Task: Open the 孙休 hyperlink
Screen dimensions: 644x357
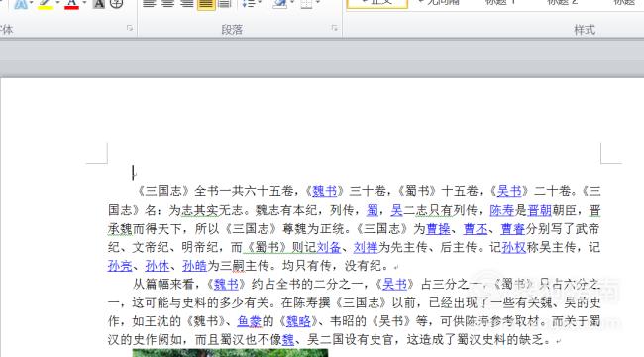Action: [x=158, y=266]
